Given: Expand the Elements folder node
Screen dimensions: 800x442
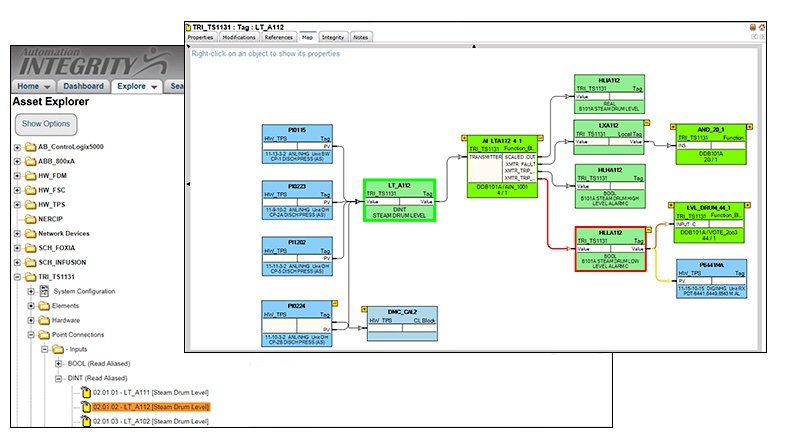Looking at the screenshot, I should point(31,306).
